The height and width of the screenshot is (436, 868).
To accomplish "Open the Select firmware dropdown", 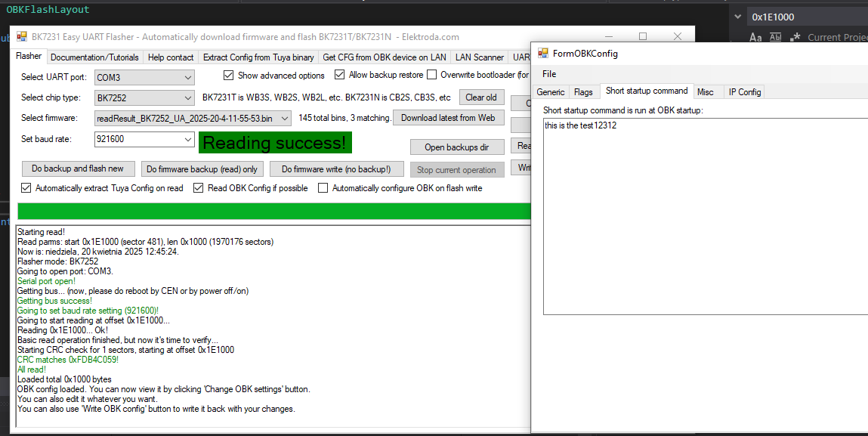I will pos(193,119).
